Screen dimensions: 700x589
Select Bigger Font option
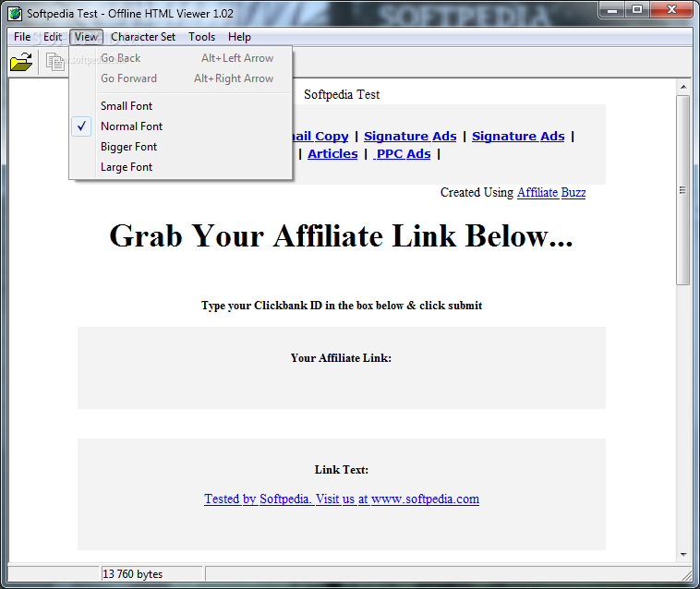[x=181, y=147]
